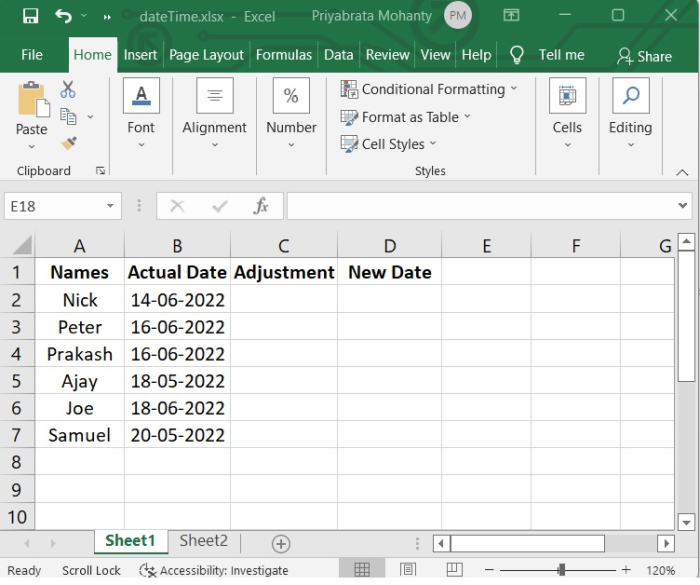Image resolution: width=700 pixels, height=585 pixels.
Task: Click the Share button
Action: [645, 56]
